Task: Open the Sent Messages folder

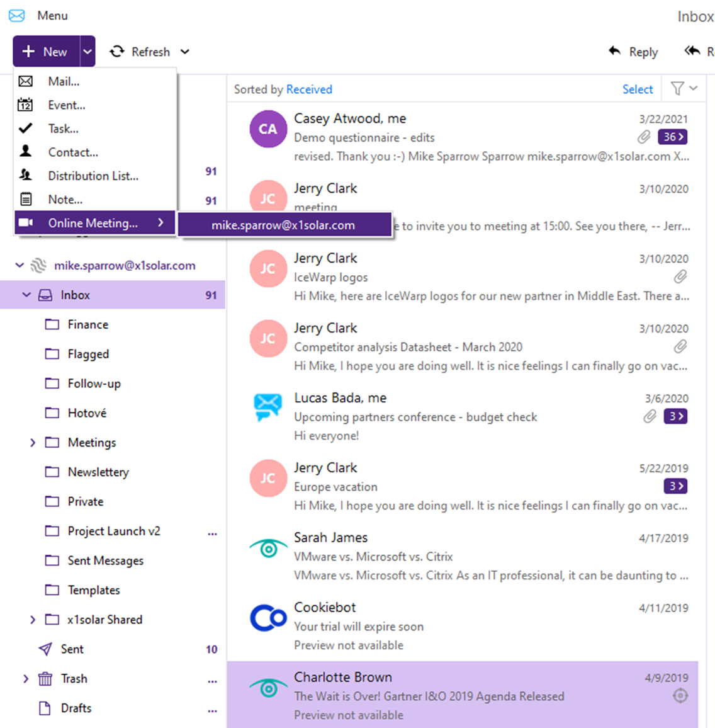Action: coord(105,560)
